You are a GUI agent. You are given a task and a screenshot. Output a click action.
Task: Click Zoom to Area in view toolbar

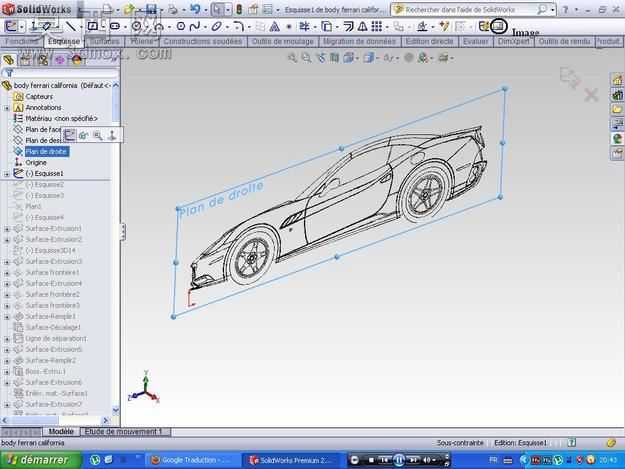tap(306, 58)
